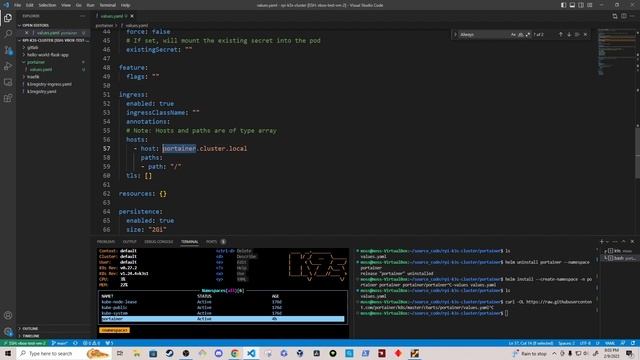This screenshot has height=360, width=640.
Task: Open the Manage gear icon
Action: point(8,331)
